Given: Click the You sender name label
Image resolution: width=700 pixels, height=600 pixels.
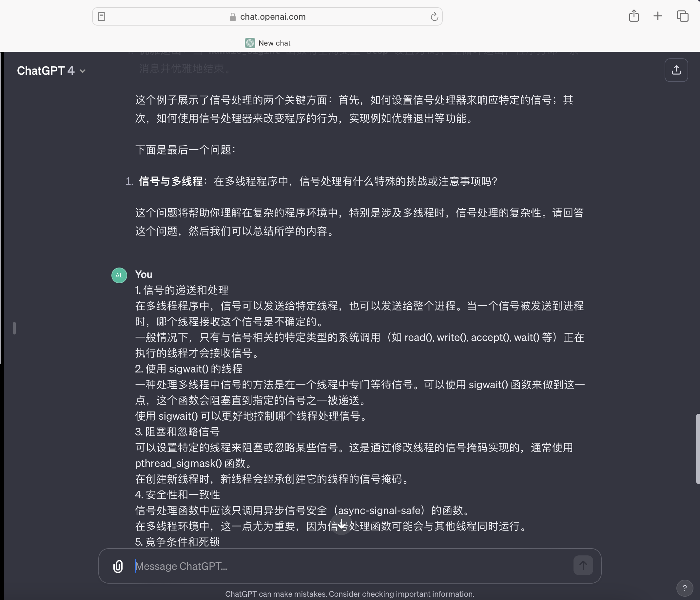Looking at the screenshot, I should (x=144, y=274).
